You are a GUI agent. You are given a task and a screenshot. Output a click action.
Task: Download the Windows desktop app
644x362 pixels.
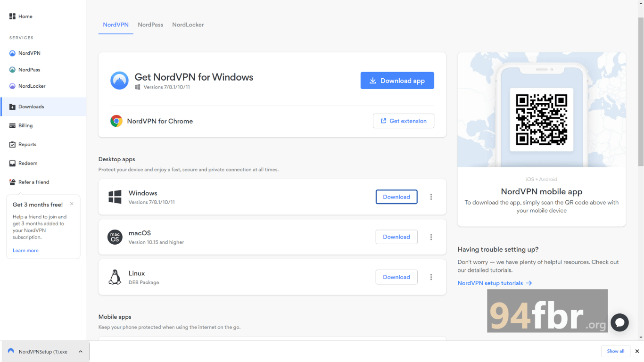(396, 197)
